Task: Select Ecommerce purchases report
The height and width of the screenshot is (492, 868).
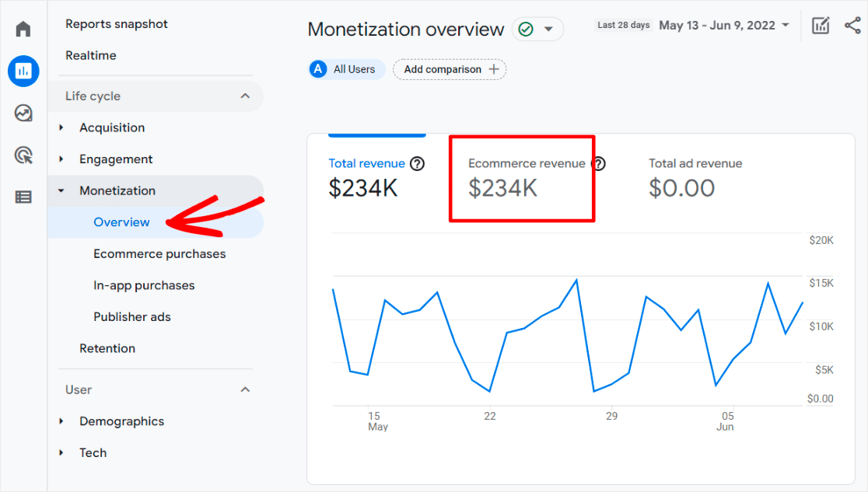Action: pos(159,254)
